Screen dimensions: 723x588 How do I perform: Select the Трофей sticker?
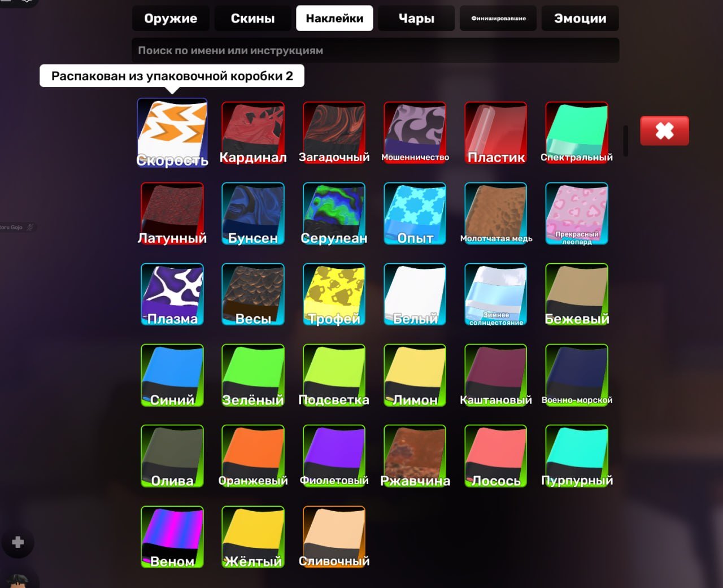click(334, 294)
